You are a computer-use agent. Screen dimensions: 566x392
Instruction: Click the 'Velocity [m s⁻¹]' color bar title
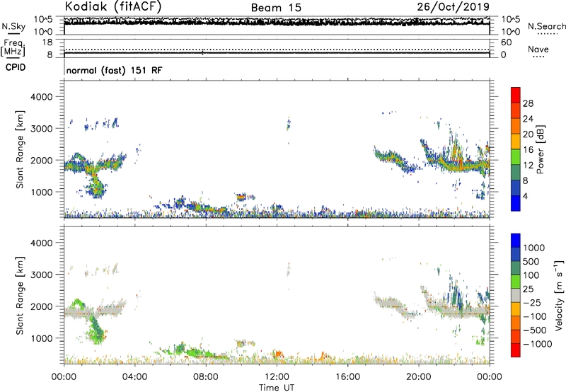coord(559,295)
